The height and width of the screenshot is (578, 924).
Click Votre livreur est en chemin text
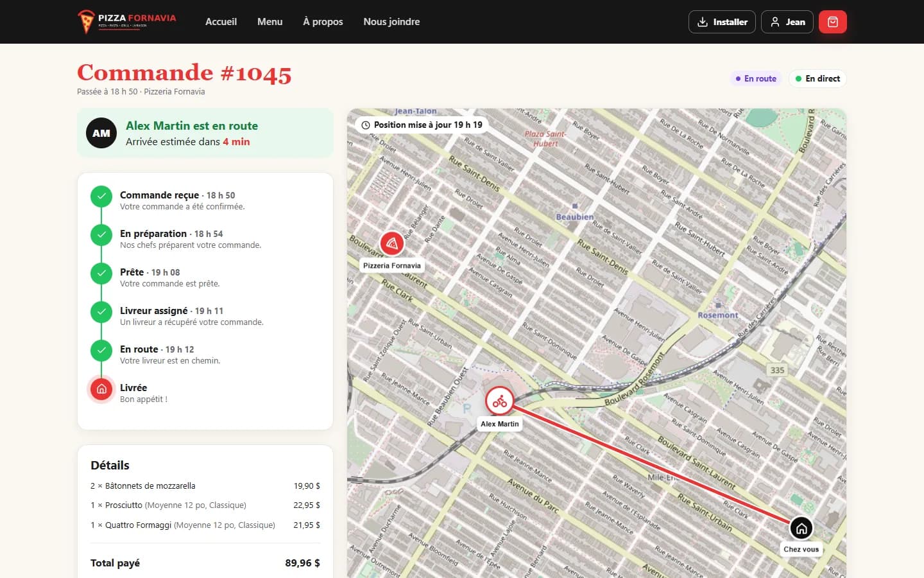click(170, 361)
